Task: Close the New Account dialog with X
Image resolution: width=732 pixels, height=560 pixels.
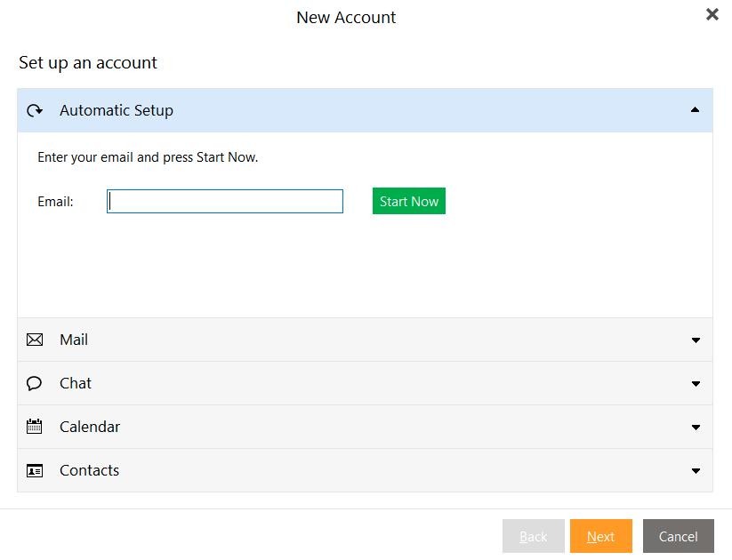Action: click(x=712, y=14)
